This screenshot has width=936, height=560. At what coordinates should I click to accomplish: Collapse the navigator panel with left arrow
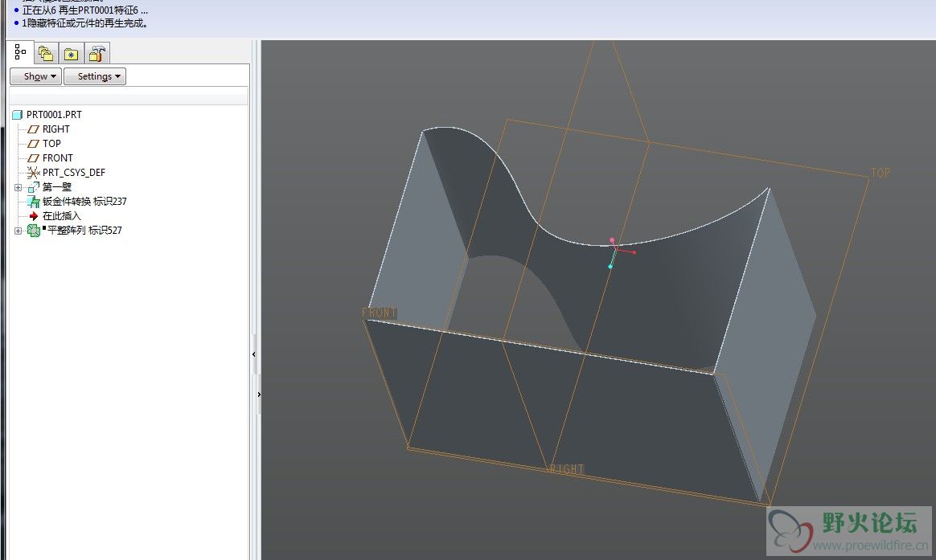coord(253,354)
